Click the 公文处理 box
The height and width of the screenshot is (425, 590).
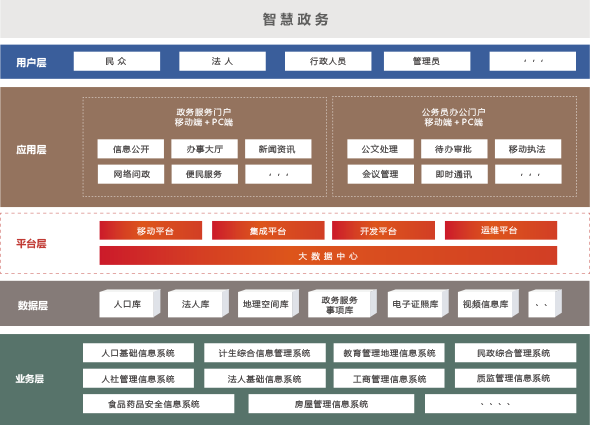coord(380,149)
